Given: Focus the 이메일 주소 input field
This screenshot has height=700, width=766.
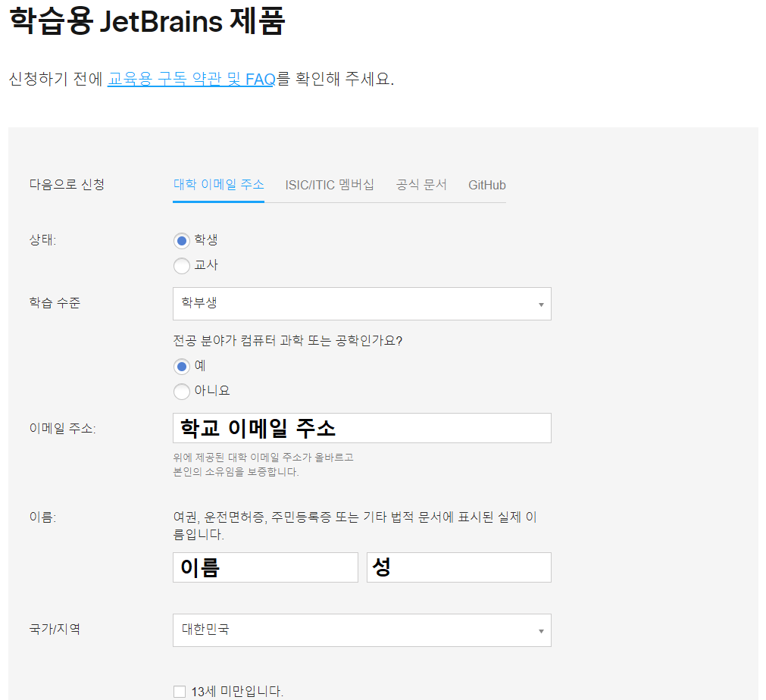Looking at the screenshot, I should point(362,428).
